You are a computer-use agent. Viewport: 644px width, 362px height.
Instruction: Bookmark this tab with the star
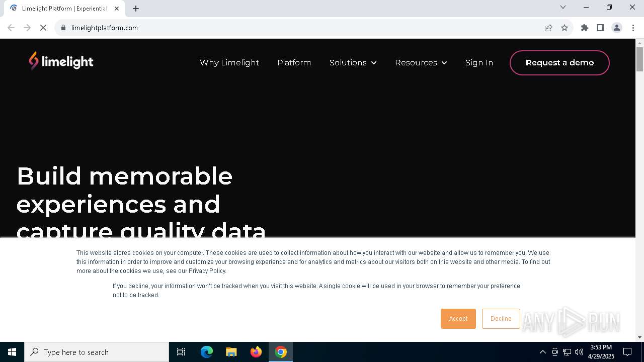pyautogui.click(x=565, y=28)
